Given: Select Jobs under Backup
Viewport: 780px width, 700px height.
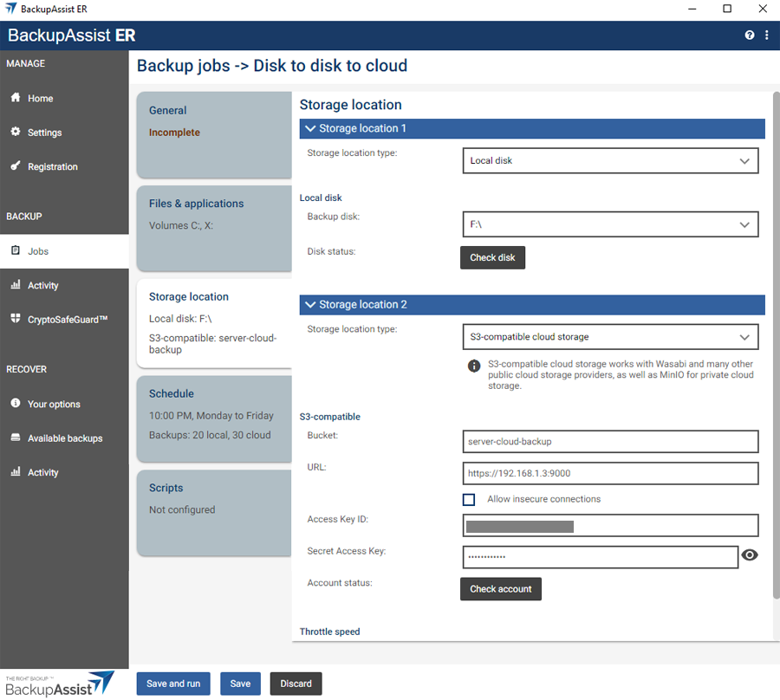Looking at the screenshot, I should coord(64,251).
